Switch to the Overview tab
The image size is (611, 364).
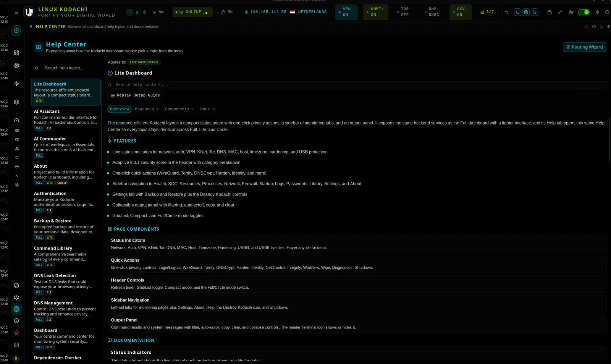[x=120, y=109]
